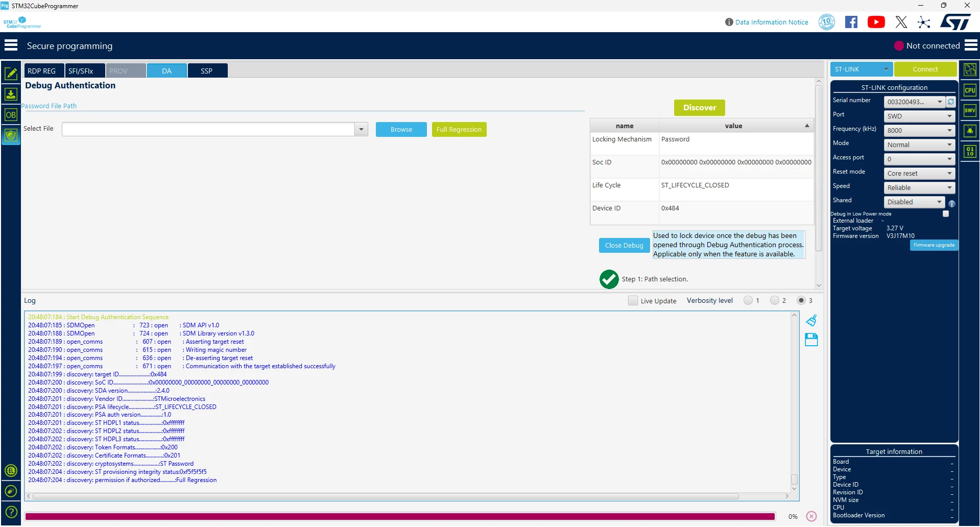Switch to the PROV tab
This screenshot has height=527, width=980.
(126, 70)
